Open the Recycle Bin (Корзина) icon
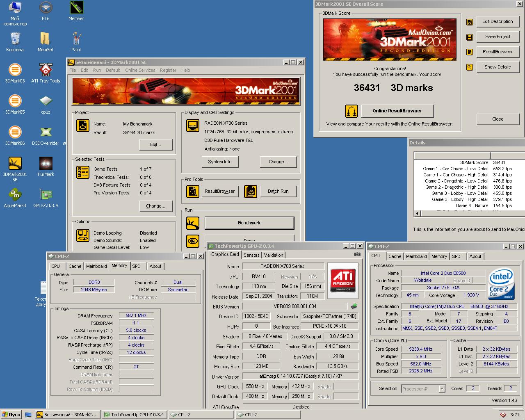This screenshot has height=420, width=525. 15,42
